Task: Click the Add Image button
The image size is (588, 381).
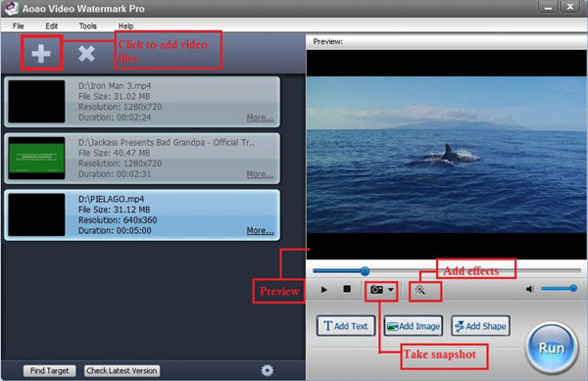Action: [414, 326]
